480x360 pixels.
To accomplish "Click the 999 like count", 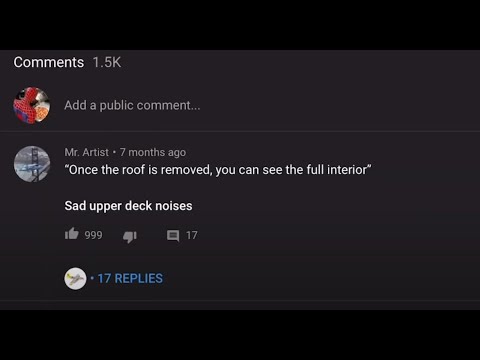I will pos(93,235).
